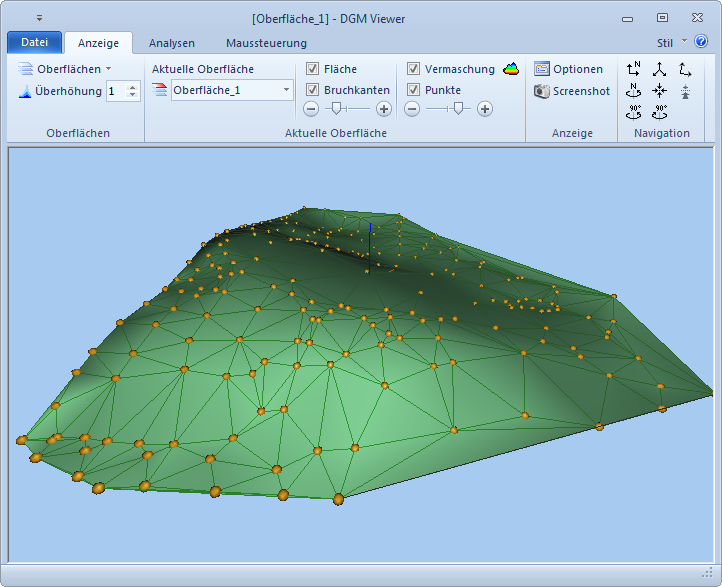Select the isometric three-axis view icon

(659, 69)
